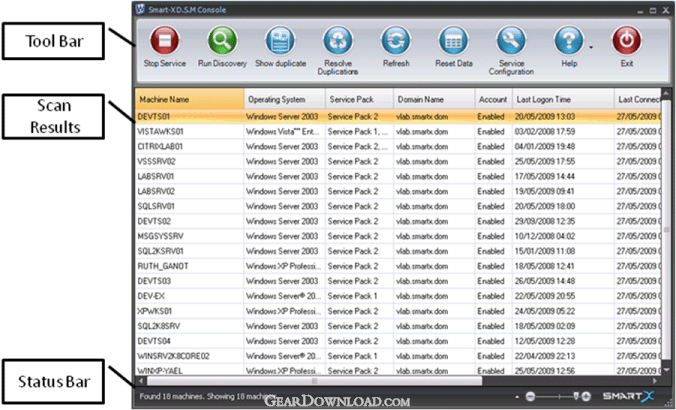676x410 pixels.
Task: Click the Smart-X app icon in title bar
Action: 140,9
